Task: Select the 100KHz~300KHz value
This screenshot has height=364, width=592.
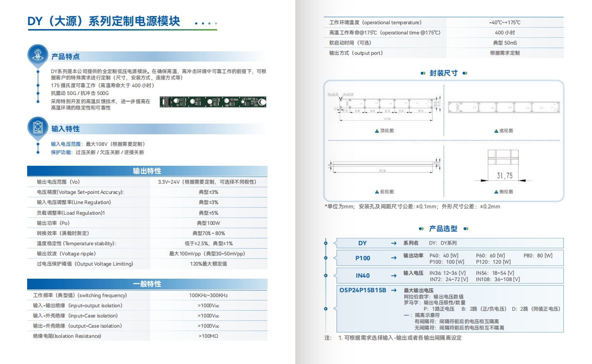Action: [208, 295]
